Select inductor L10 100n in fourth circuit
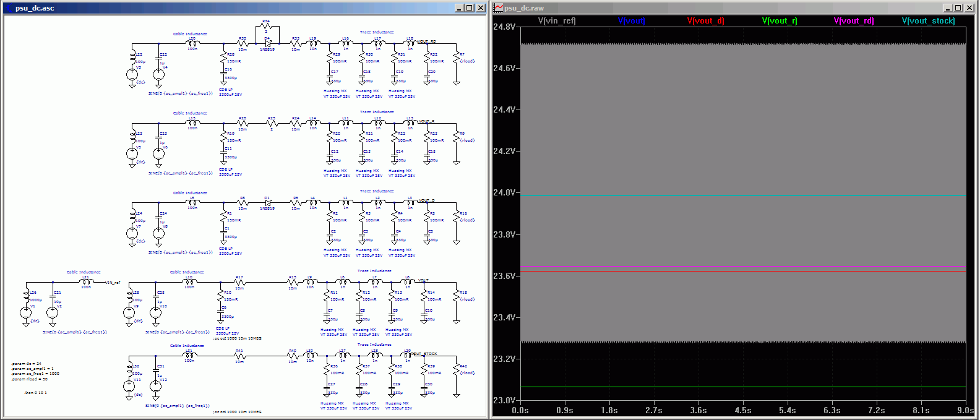The height and width of the screenshot is (420, 980). [189, 282]
